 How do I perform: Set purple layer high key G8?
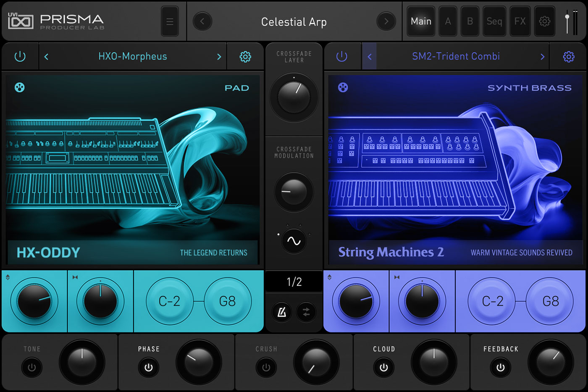[x=550, y=301]
